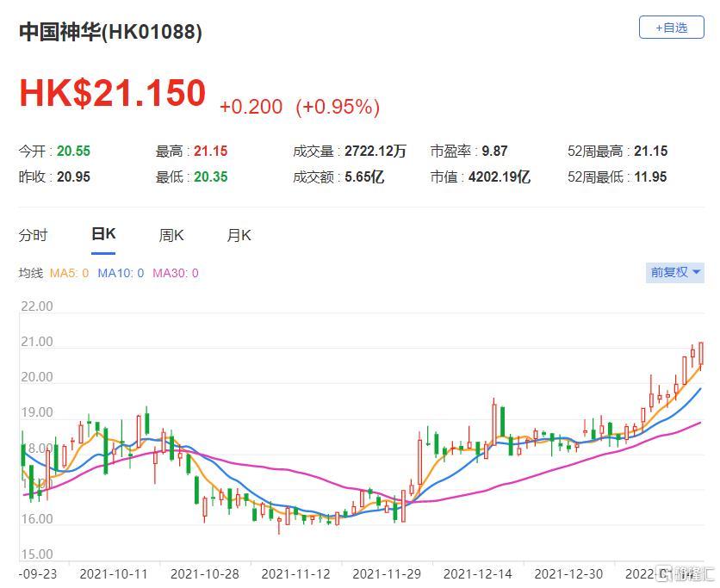The width and height of the screenshot is (720, 588).
Task: Click 52周最低 value 11.95
Action: point(650,176)
